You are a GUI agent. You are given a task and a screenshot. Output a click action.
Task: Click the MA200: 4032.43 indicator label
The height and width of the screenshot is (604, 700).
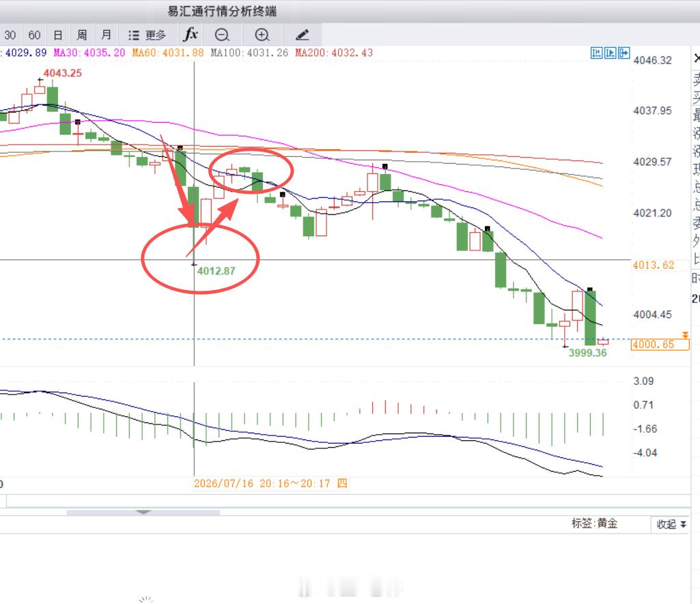tap(334, 53)
